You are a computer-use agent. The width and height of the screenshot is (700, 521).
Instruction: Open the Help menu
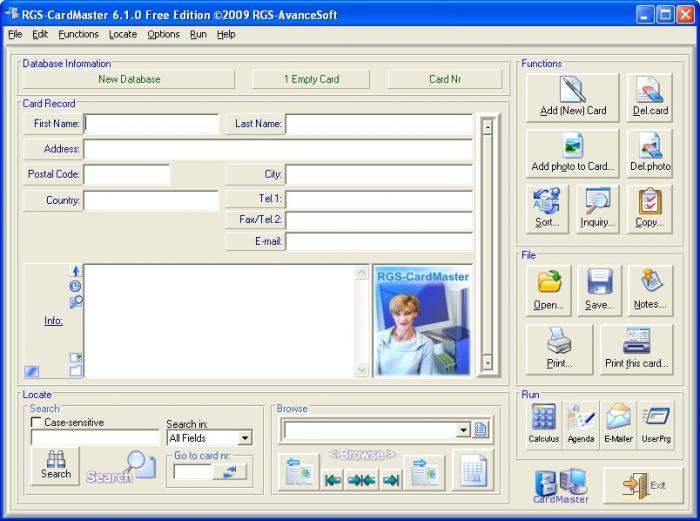226,34
